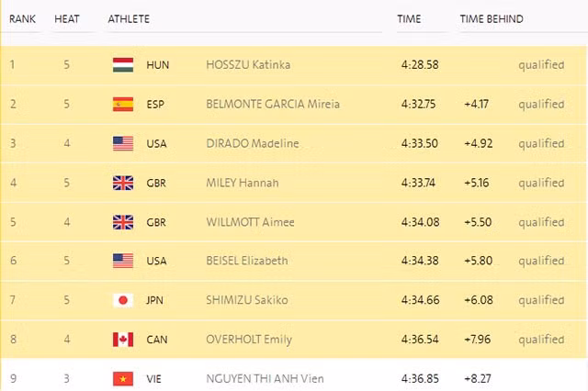Click the USA flag beside DIRADO Madeline

123,143
